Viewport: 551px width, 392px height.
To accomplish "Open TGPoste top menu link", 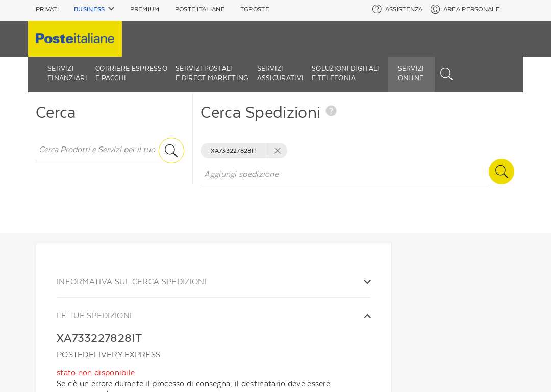I will coord(255,9).
